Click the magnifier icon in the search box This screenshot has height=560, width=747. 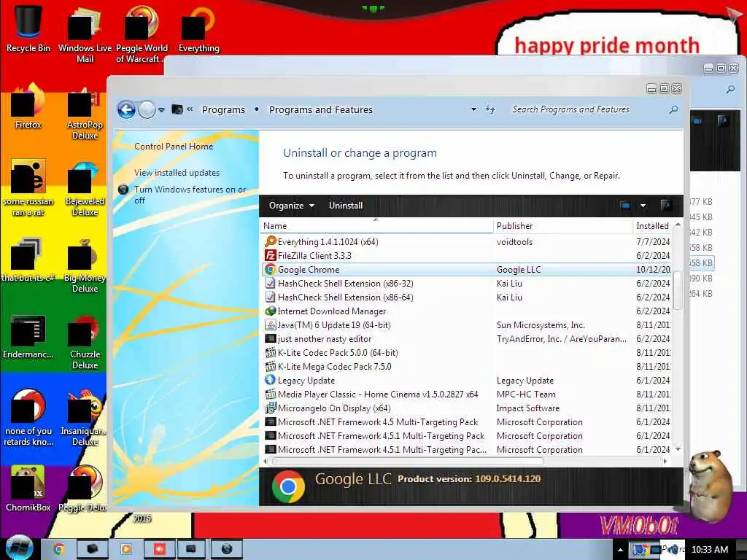tap(673, 110)
